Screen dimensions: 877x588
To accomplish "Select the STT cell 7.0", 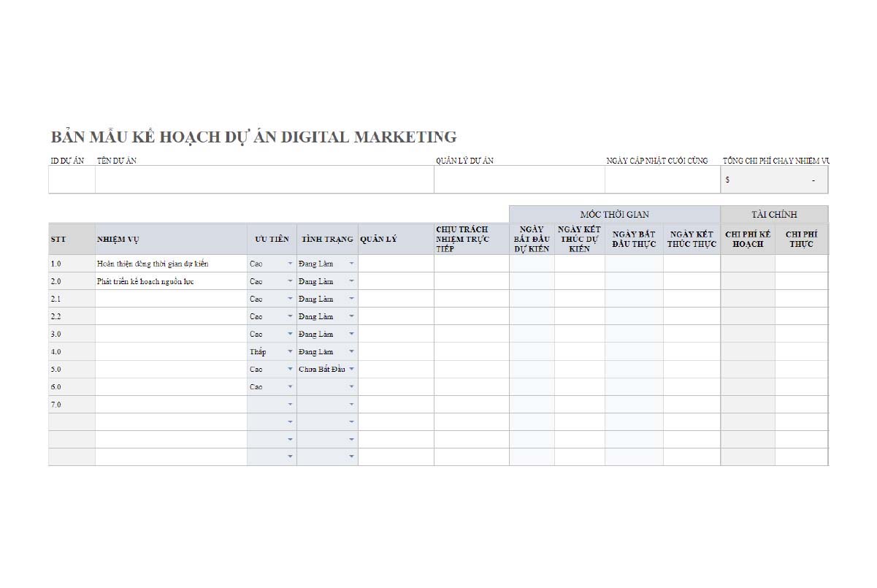I will (x=72, y=404).
